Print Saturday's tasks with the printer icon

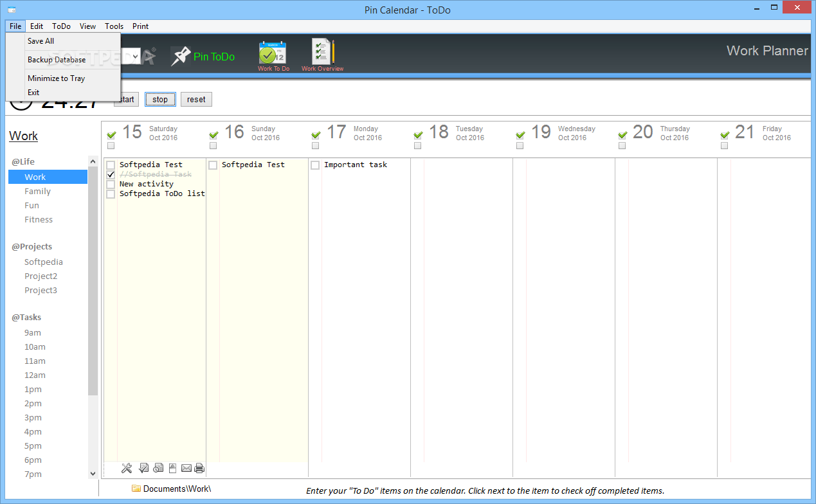199,468
